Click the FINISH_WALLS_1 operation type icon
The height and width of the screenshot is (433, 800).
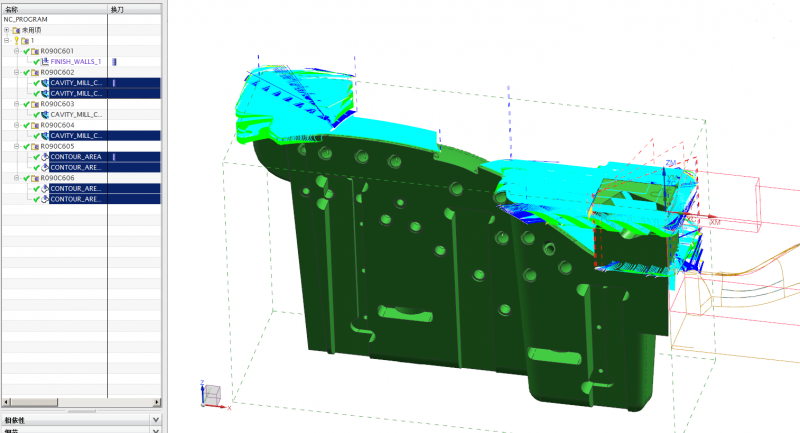pyautogui.click(x=45, y=62)
